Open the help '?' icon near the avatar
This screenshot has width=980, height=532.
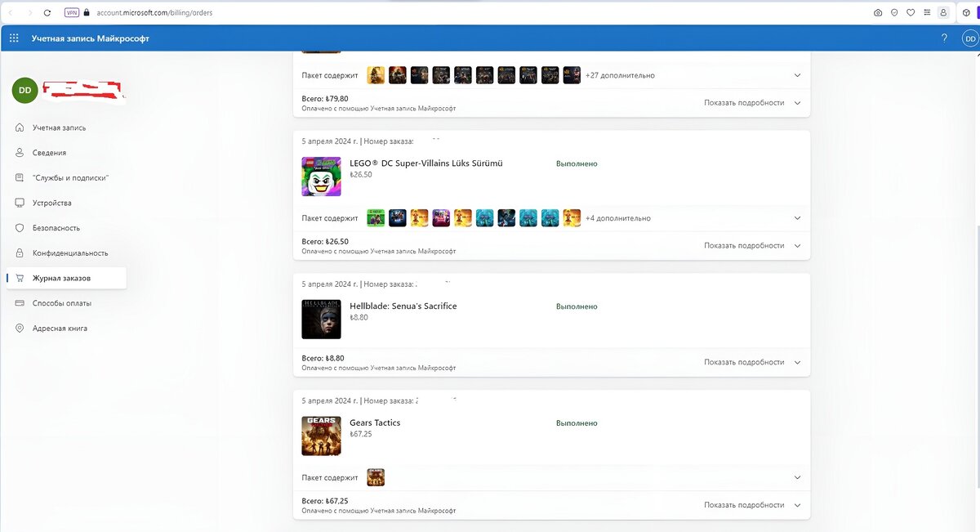(x=944, y=38)
